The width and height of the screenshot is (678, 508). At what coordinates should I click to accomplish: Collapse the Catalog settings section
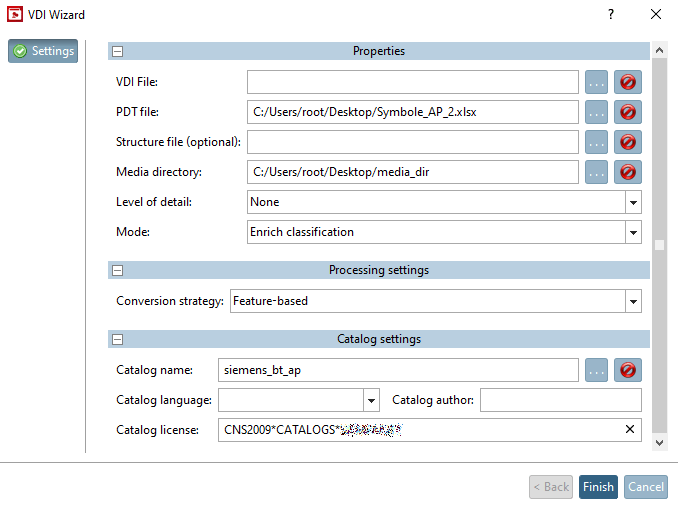pyautogui.click(x=117, y=339)
